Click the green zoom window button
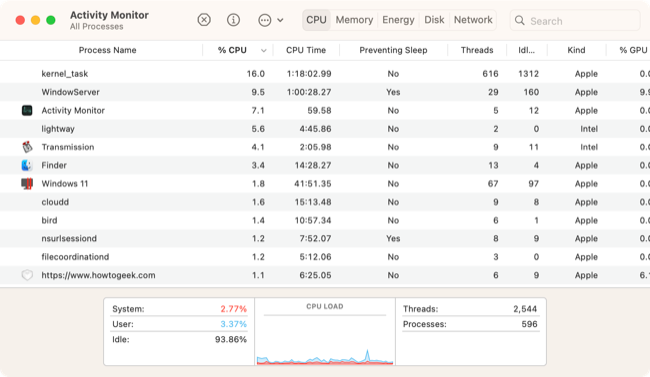Viewport: 650px width, 377px height. (51, 20)
